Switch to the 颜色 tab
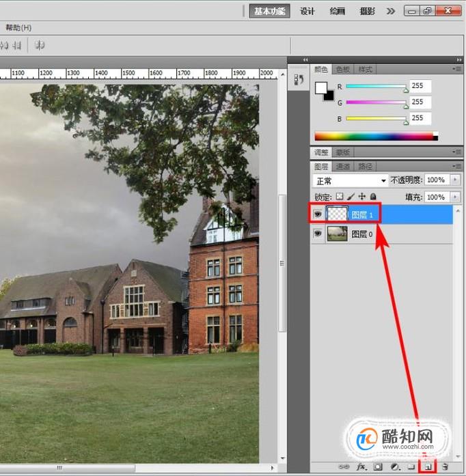Image resolution: width=466 pixels, height=476 pixels. [x=320, y=70]
